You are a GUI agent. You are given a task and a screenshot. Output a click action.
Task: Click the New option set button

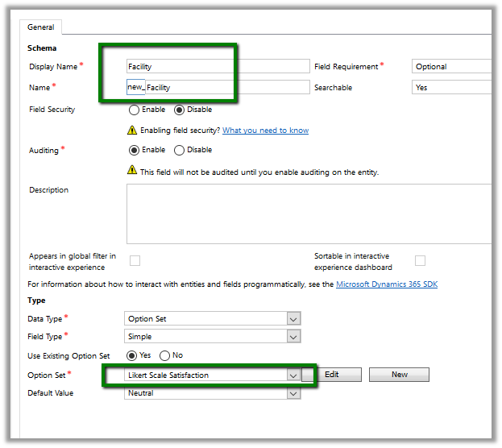coord(399,375)
